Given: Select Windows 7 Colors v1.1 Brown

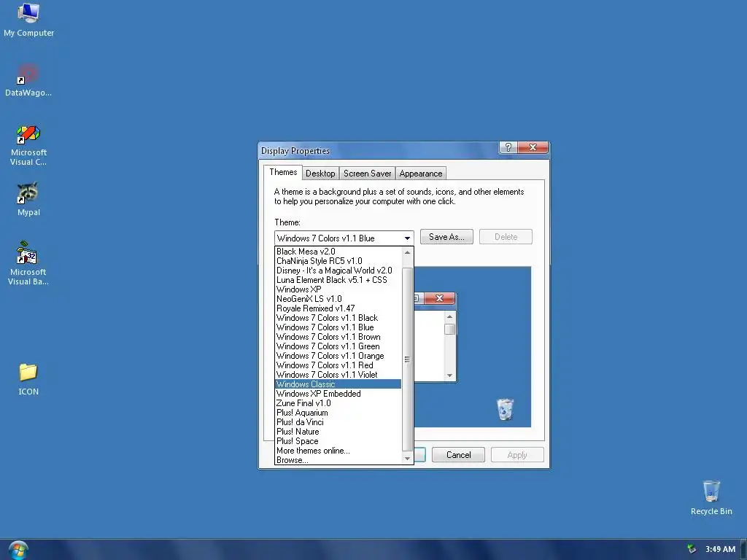Looking at the screenshot, I should (x=338, y=337).
